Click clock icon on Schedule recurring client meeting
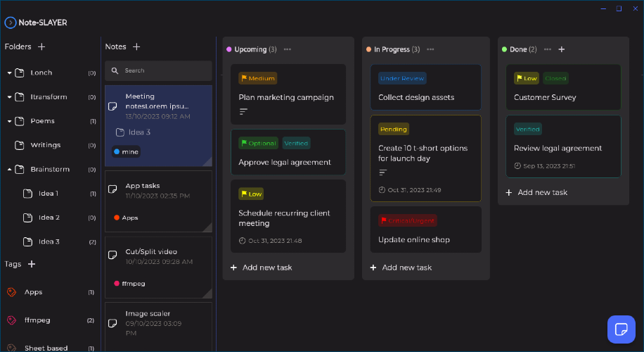Image resolution: width=644 pixels, height=352 pixels. pyautogui.click(x=243, y=241)
